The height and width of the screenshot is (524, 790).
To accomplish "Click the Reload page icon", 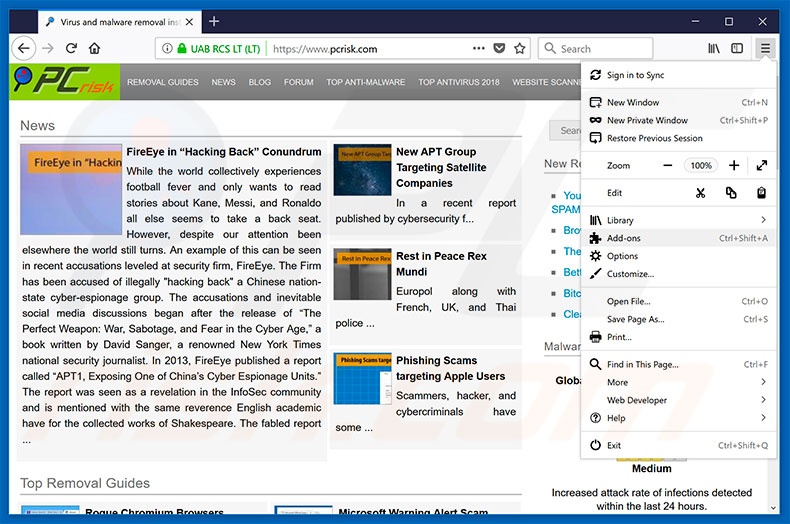I will coord(71,48).
